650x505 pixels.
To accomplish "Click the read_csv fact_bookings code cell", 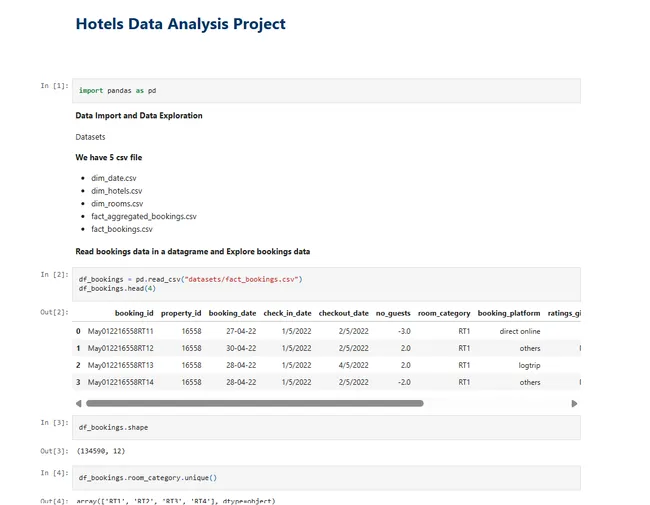I will coord(326,284).
